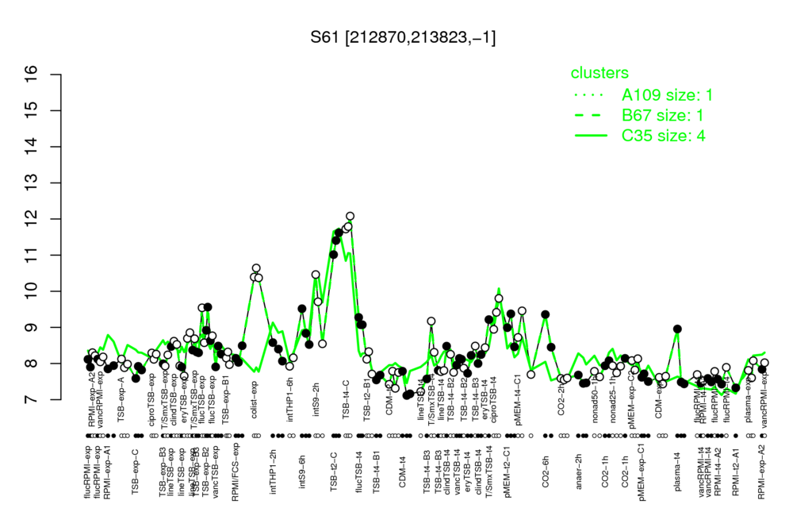Click the chart title S61 [212870,213823,-1]
The image size is (812, 508).
(x=403, y=37)
